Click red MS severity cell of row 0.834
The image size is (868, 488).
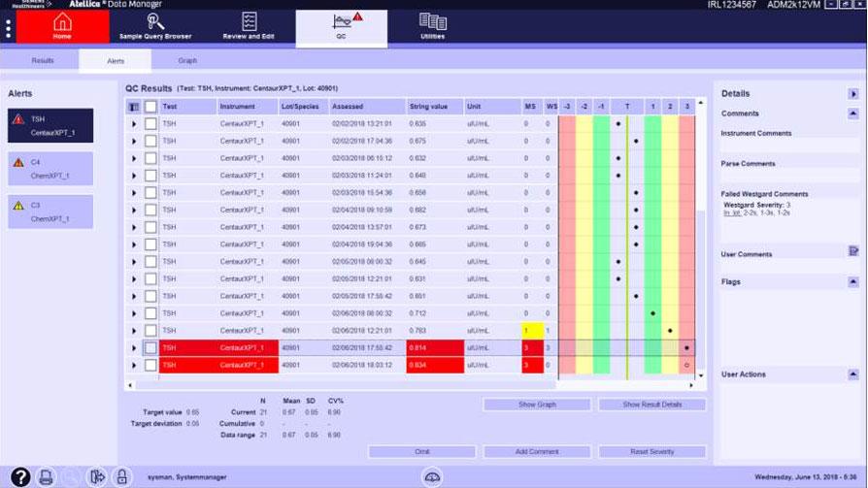(532, 365)
